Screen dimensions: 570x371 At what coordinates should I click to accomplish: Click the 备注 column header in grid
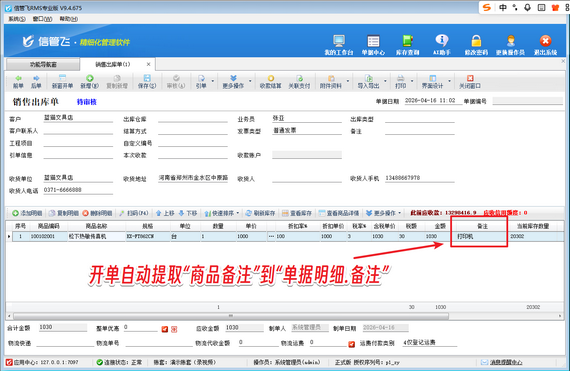pos(482,226)
